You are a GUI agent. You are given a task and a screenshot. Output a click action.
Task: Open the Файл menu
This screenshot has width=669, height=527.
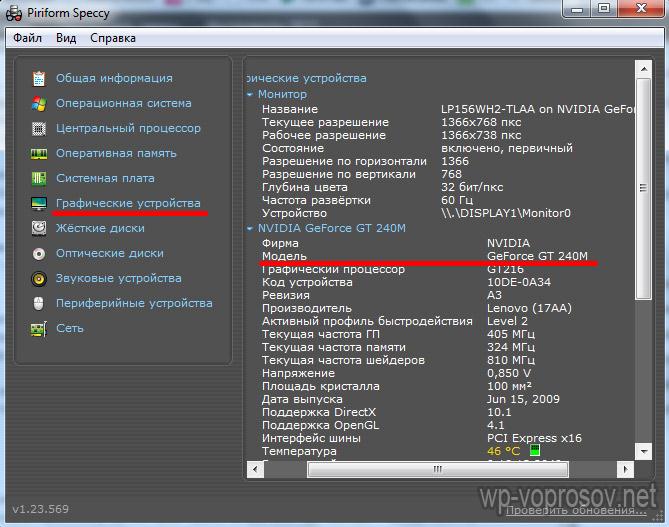[27, 38]
